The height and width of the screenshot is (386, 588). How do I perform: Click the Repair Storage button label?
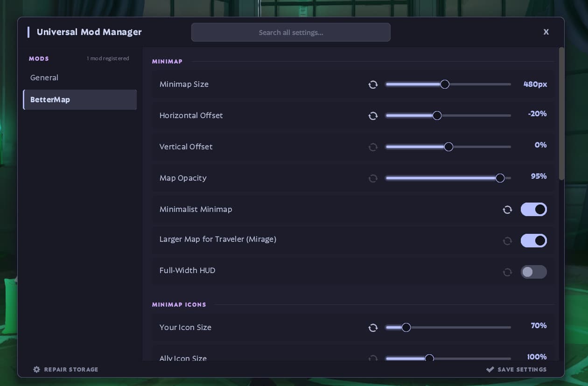pyautogui.click(x=71, y=369)
